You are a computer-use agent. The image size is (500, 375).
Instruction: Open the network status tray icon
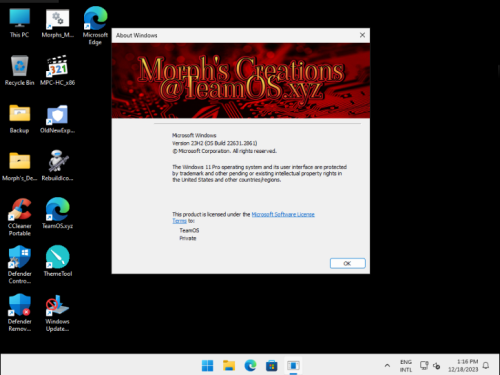424,366
